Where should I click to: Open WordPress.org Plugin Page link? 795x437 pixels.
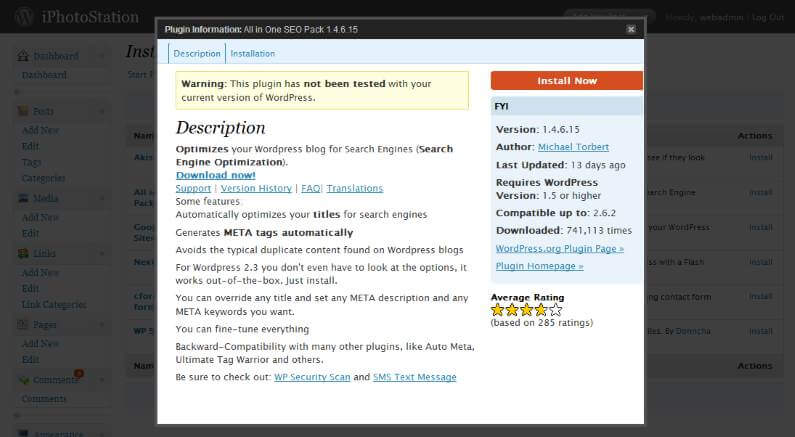(560, 248)
